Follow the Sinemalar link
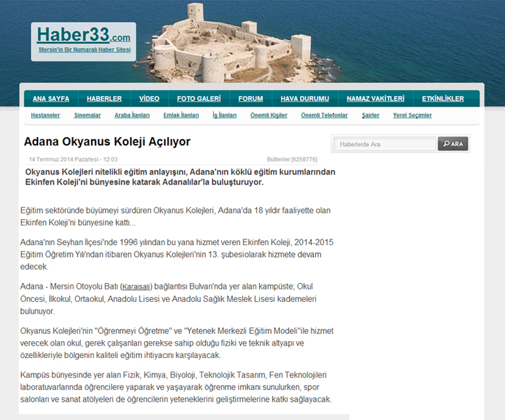The image size is (505, 420). pos(87,115)
